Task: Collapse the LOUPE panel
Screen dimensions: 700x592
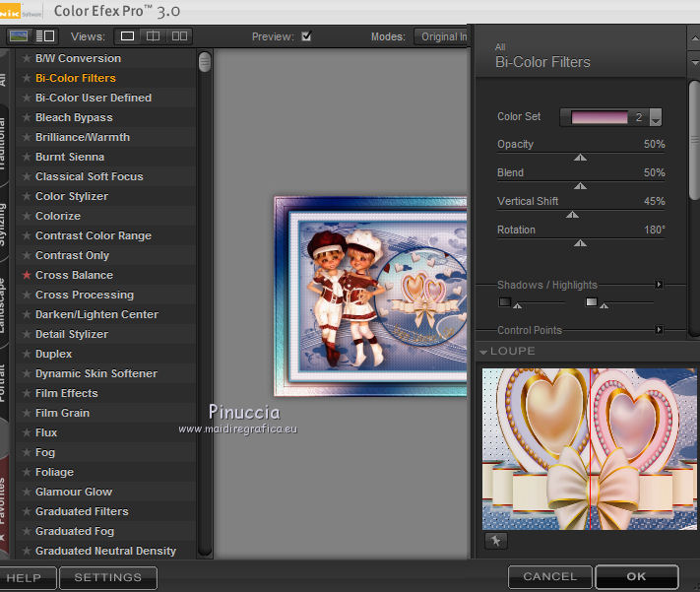Action: [483, 352]
